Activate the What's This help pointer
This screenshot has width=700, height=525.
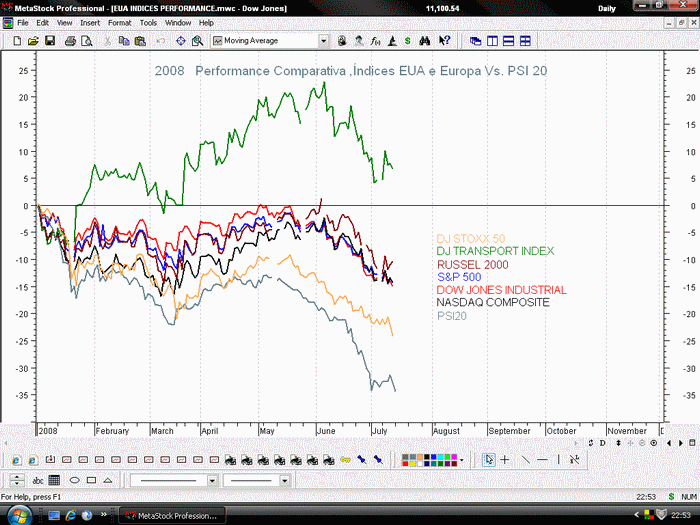pos(444,41)
